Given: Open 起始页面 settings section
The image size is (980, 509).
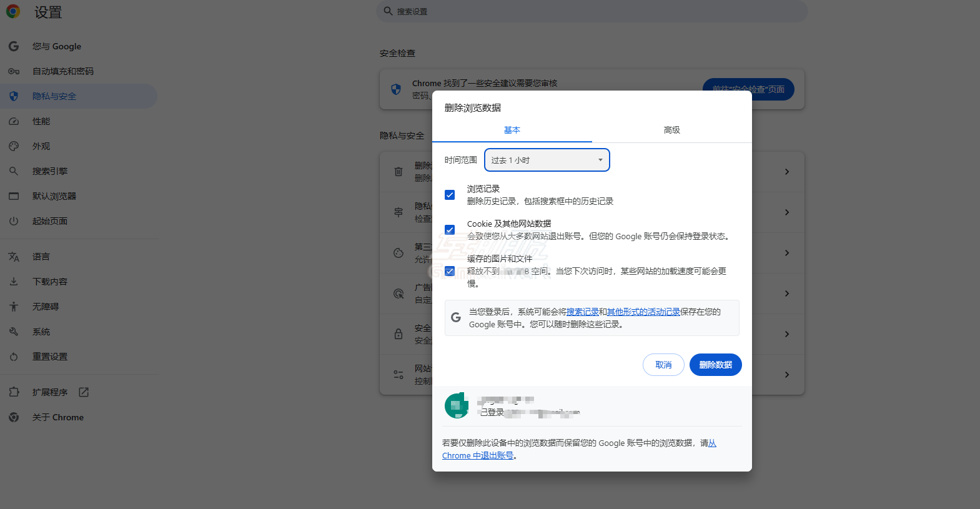Looking at the screenshot, I should pos(79,221).
